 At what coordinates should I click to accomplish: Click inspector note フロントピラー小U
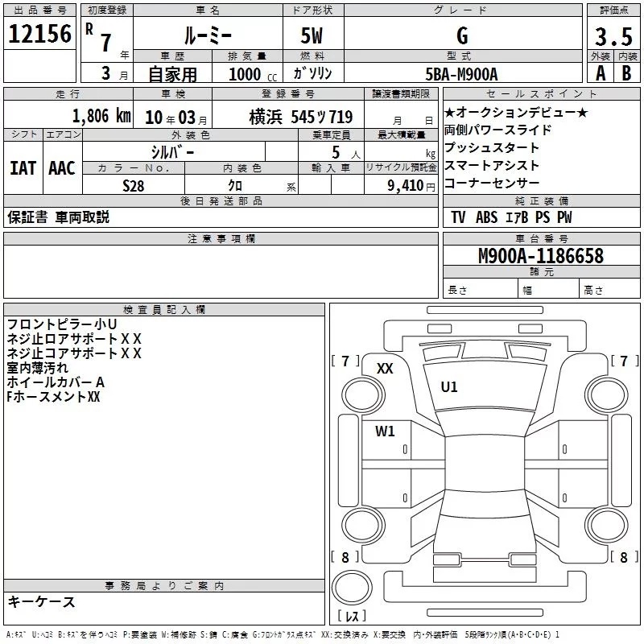(x=62, y=324)
